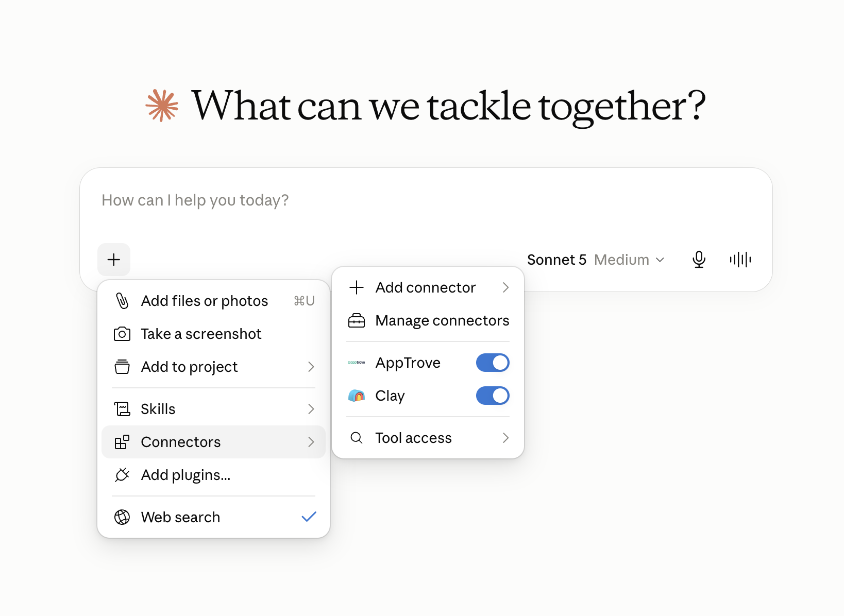Turn off the Clay connector switch
844x616 pixels.
click(493, 396)
